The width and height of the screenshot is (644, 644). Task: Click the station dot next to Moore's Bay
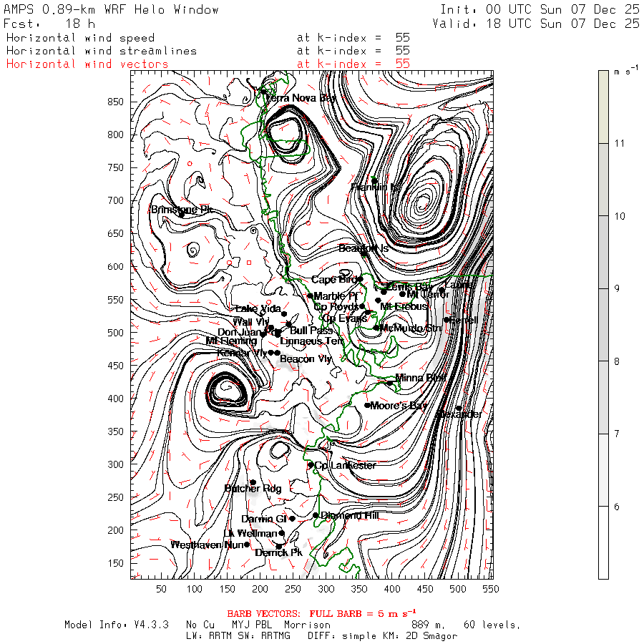tap(367, 406)
